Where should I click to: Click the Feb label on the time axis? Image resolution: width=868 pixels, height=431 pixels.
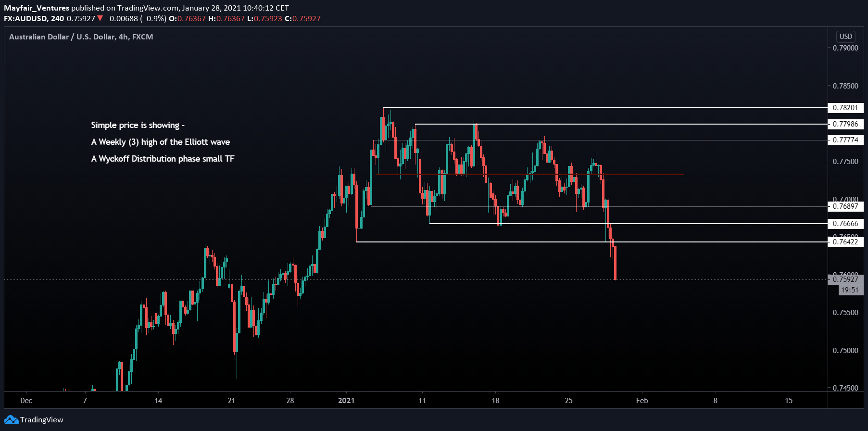(x=642, y=401)
